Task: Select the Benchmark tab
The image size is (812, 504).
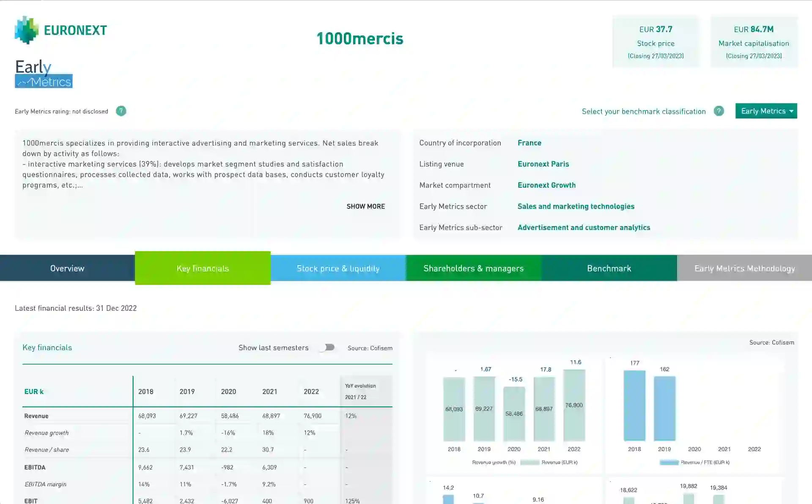Action: [x=609, y=268]
